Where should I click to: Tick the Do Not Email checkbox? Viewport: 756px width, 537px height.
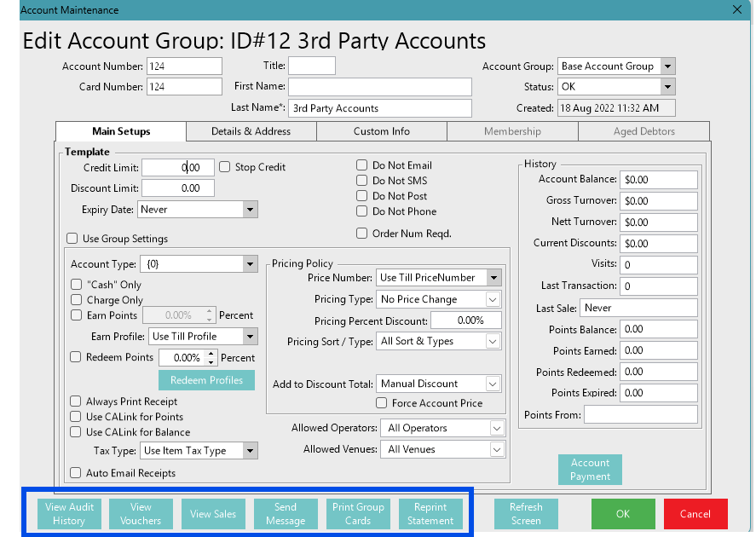click(362, 165)
